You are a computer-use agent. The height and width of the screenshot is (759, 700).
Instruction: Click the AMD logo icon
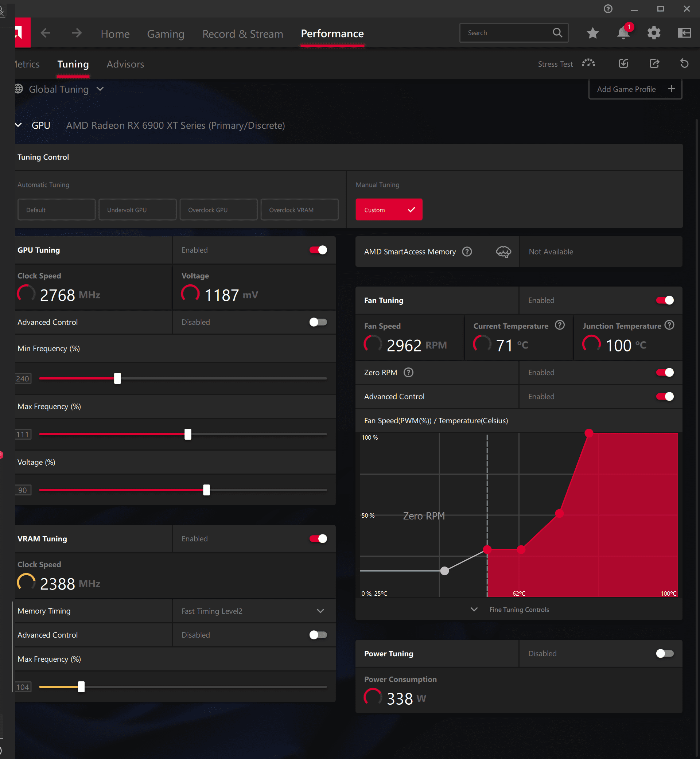point(22,32)
